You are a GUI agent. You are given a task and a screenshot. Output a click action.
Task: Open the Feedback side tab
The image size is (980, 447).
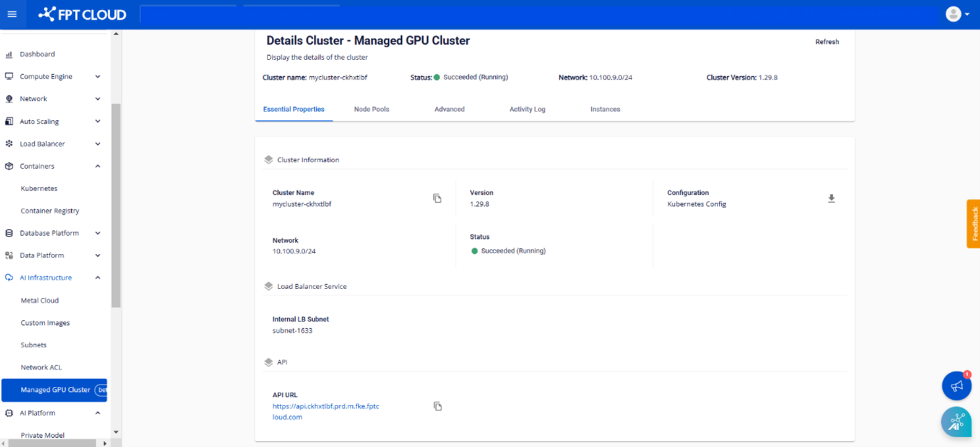point(973,223)
